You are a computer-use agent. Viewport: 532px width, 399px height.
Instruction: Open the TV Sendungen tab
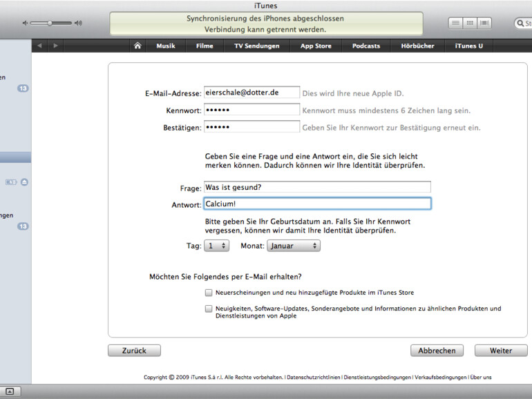coord(257,46)
